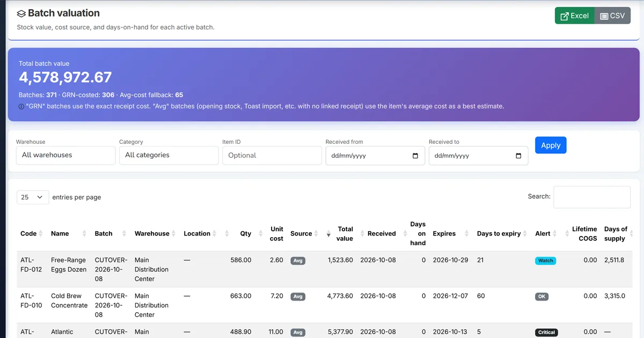Sort by Days of supply column
This screenshot has height=338, width=644.
pos(617,233)
